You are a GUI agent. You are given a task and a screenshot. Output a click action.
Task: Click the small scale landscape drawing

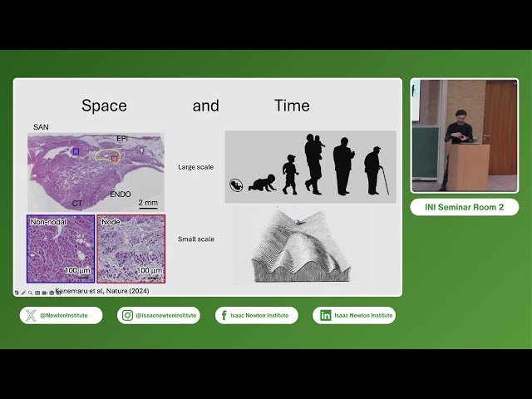click(301, 244)
